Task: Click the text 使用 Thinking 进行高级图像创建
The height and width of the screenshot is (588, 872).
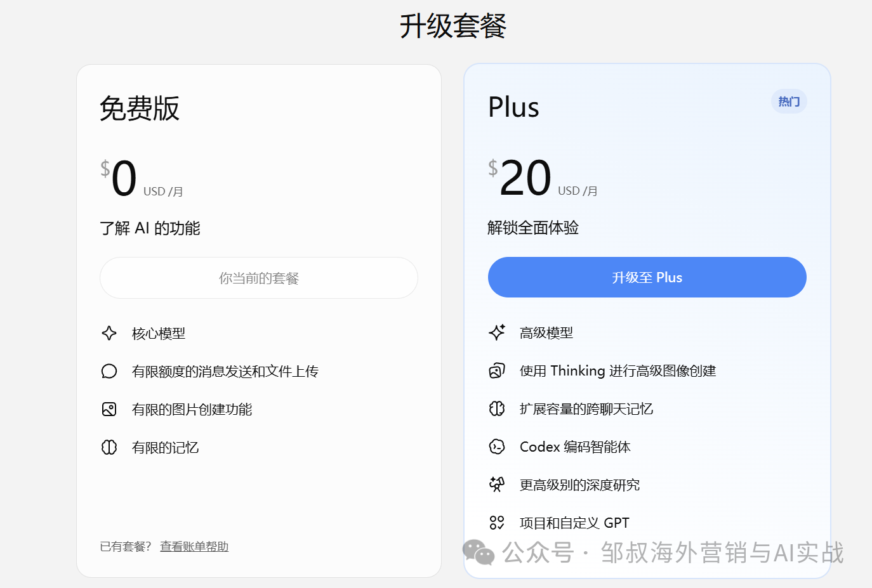Action: click(x=618, y=370)
